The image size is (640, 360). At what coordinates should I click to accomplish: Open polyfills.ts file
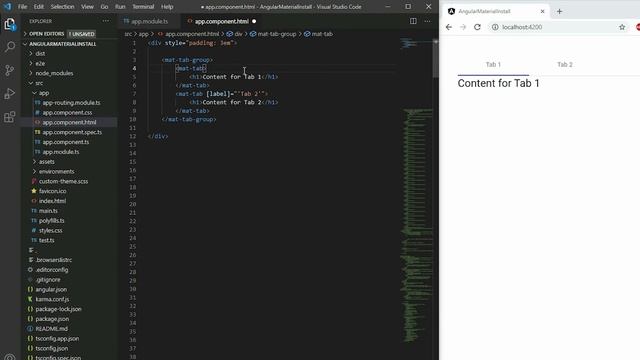[51, 220]
